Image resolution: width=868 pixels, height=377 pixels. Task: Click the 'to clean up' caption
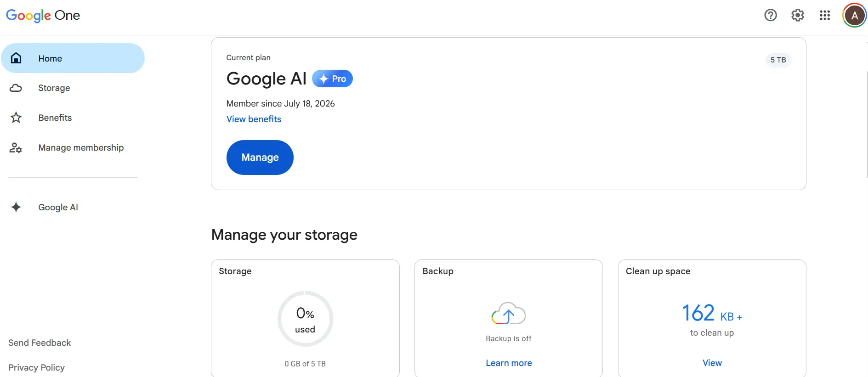click(x=712, y=333)
